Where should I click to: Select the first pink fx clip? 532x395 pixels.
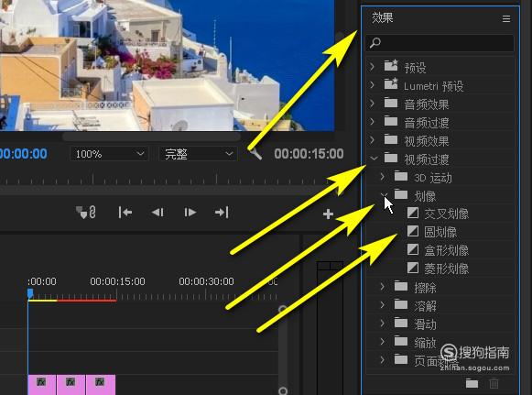click(42, 385)
